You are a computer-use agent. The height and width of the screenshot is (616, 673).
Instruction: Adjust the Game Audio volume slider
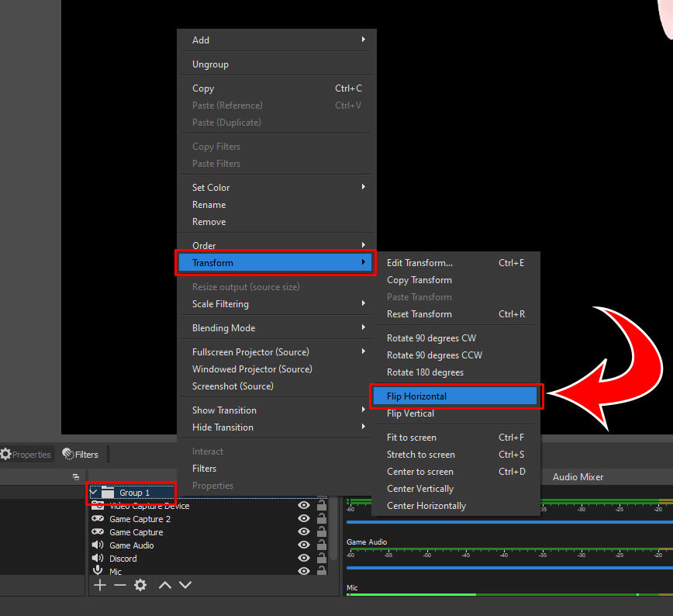tap(509, 568)
